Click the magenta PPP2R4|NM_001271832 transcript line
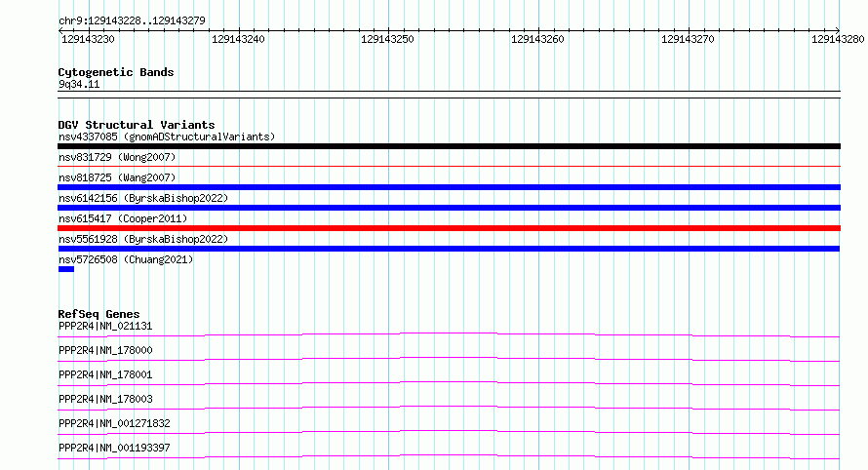Image resolution: width=868 pixels, height=470 pixels. 449,432
